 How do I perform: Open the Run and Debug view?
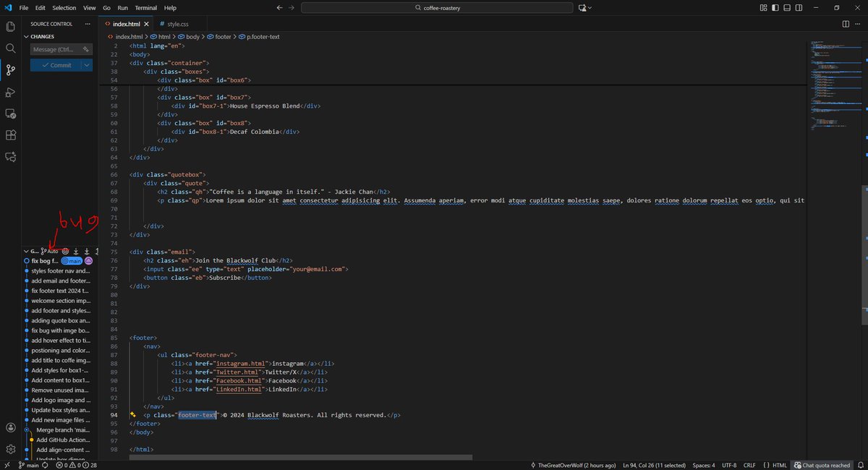[x=10, y=92]
